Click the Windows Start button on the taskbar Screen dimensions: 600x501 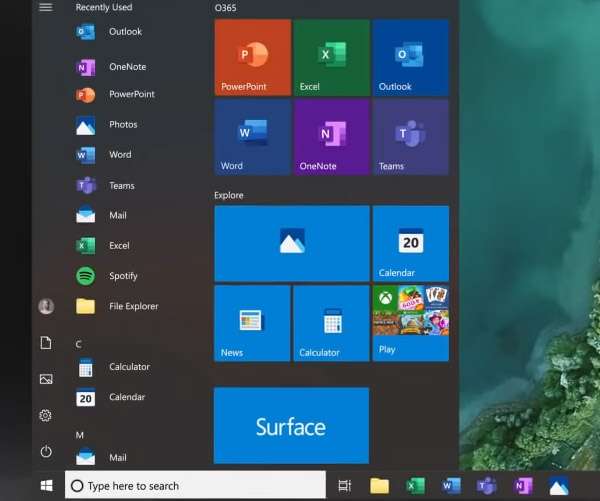click(46, 486)
